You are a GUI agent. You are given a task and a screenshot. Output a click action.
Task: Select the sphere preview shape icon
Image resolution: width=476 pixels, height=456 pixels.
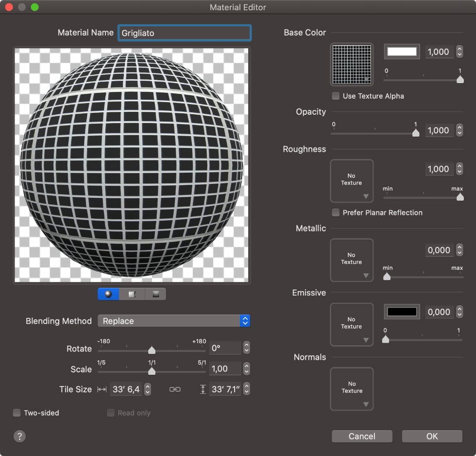tap(108, 294)
